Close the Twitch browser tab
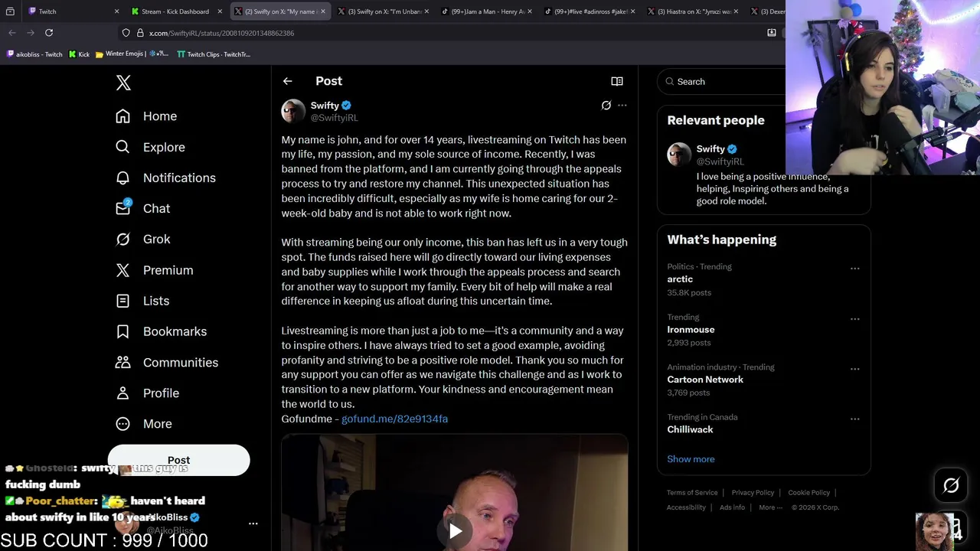This screenshot has width=980, height=551. tap(116, 11)
